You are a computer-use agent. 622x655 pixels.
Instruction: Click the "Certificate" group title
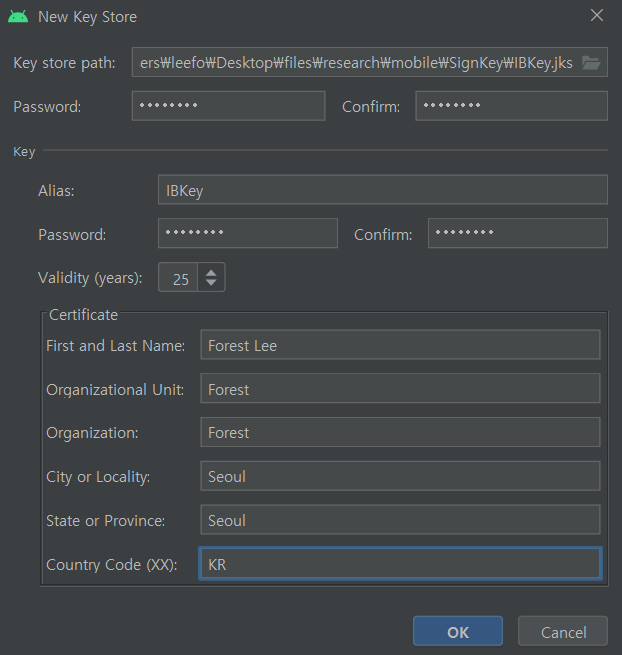pyautogui.click(x=83, y=315)
